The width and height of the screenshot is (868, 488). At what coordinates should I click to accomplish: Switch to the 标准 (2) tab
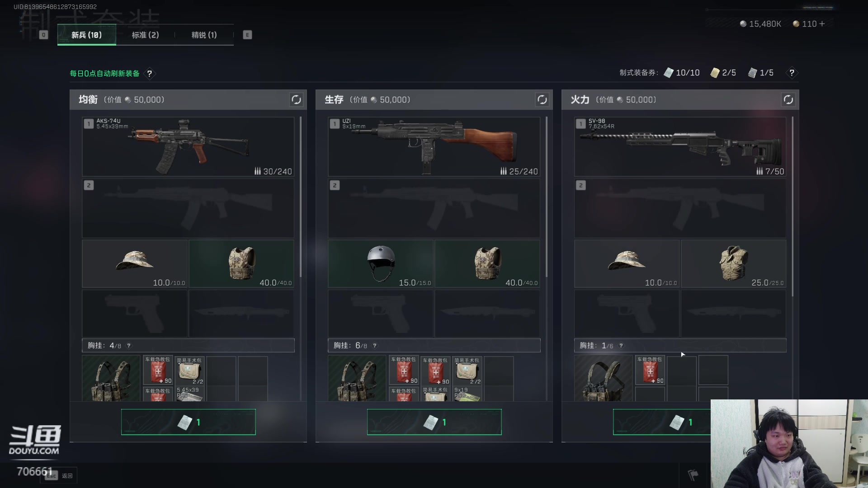pos(146,35)
